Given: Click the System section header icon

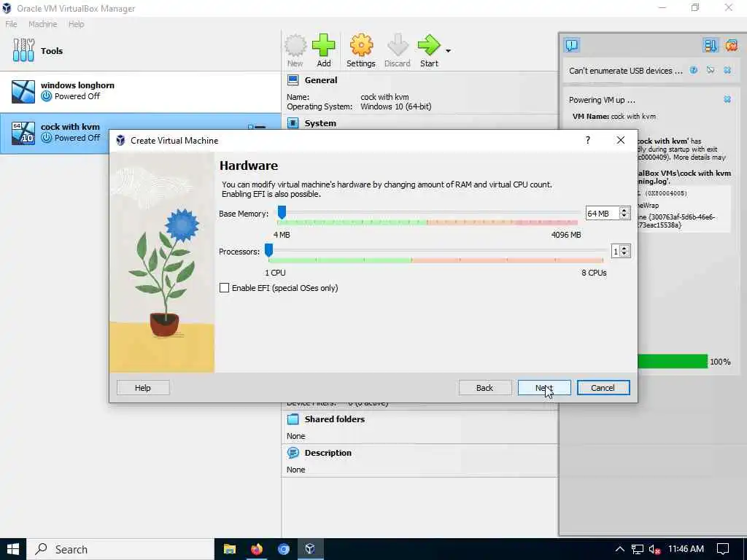Looking at the screenshot, I should (x=293, y=122).
